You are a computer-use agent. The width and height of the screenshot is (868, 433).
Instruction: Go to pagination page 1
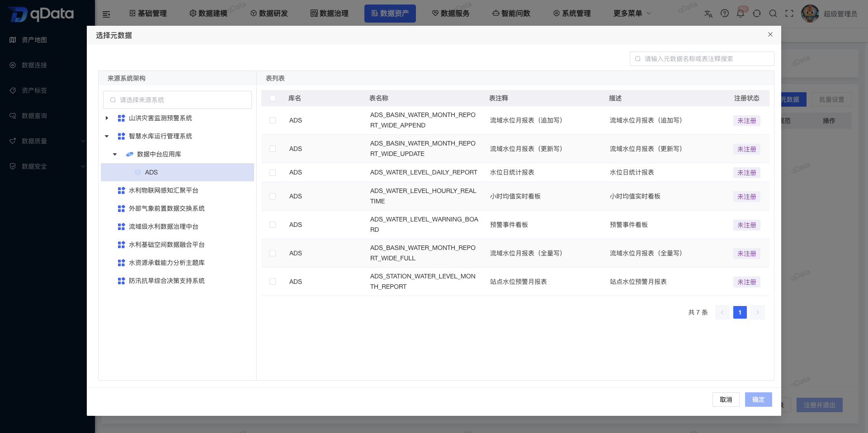click(740, 312)
